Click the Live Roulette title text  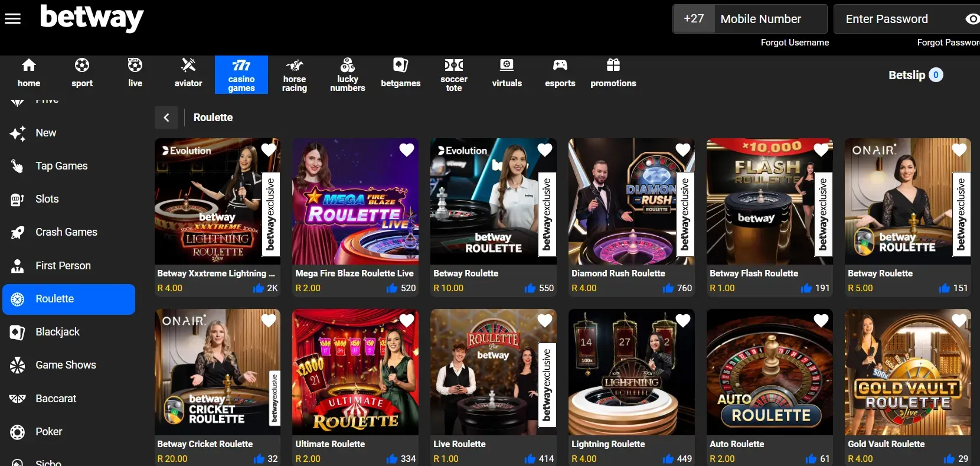pyautogui.click(x=459, y=444)
